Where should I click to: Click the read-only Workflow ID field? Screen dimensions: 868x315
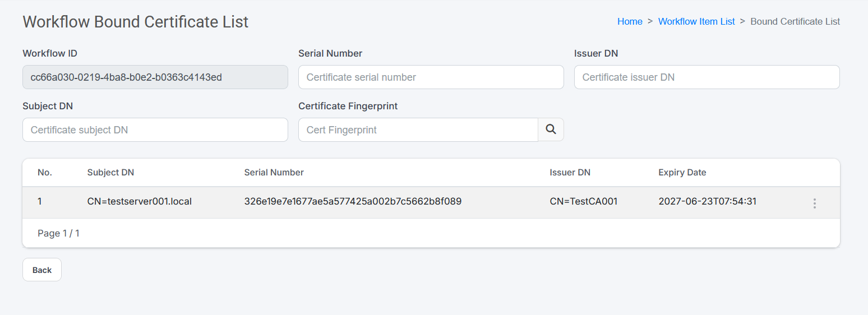click(x=155, y=77)
